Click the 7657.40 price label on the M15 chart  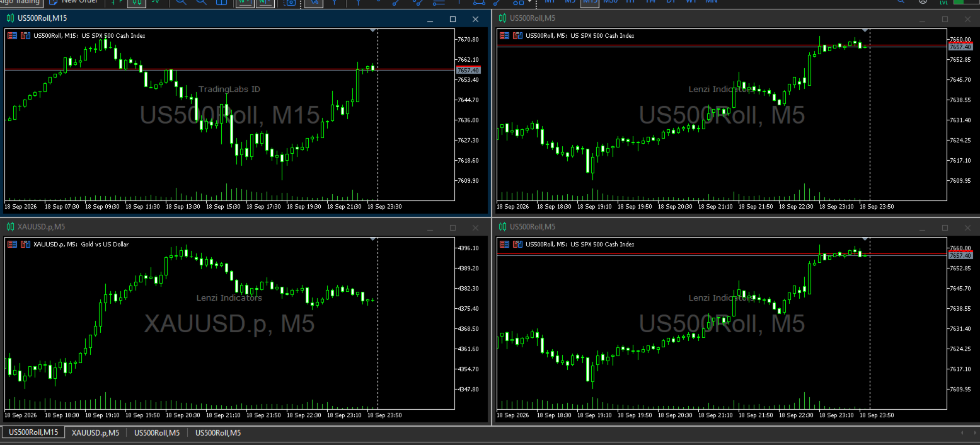(x=468, y=70)
